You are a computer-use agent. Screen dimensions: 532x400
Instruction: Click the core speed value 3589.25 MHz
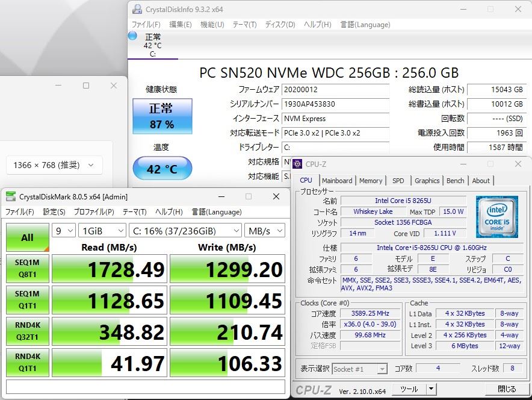[x=370, y=313]
